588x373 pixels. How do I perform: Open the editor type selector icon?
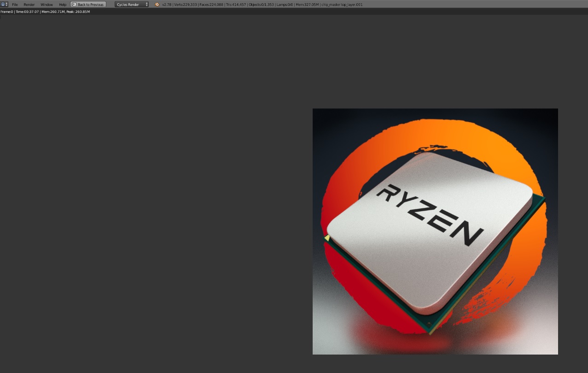pyautogui.click(x=4, y=4)
